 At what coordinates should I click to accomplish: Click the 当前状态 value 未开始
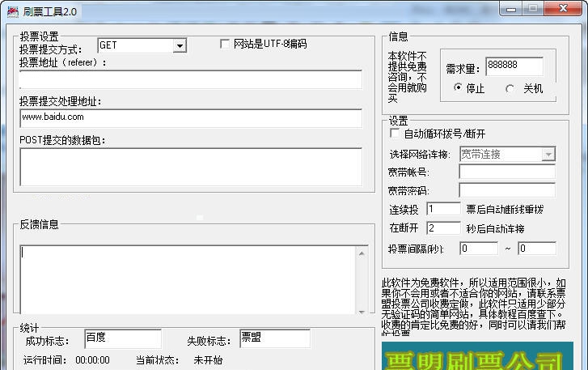(208, 360)
